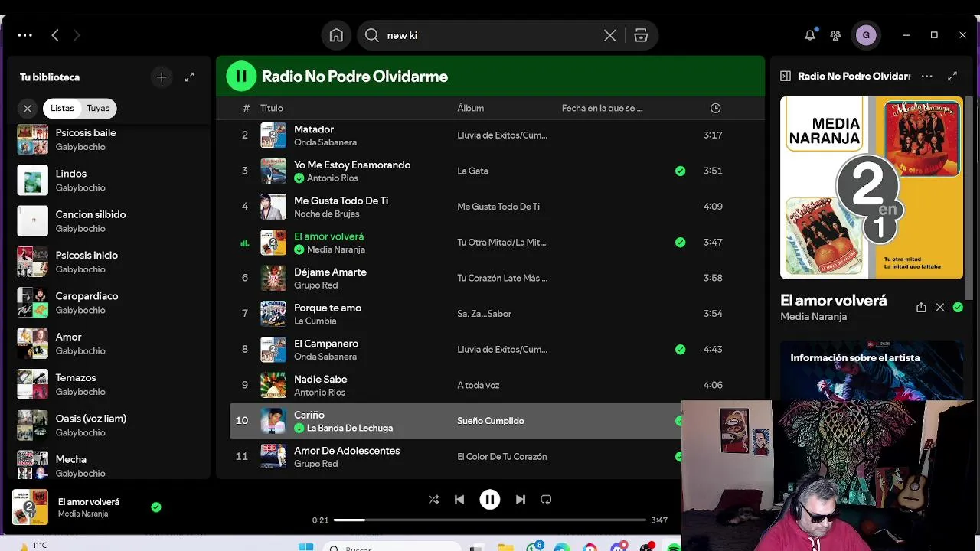Click Nadie Sabe cover thumbnail
The height and width of the screenshot is (551, 980).
tap(273, 385)
